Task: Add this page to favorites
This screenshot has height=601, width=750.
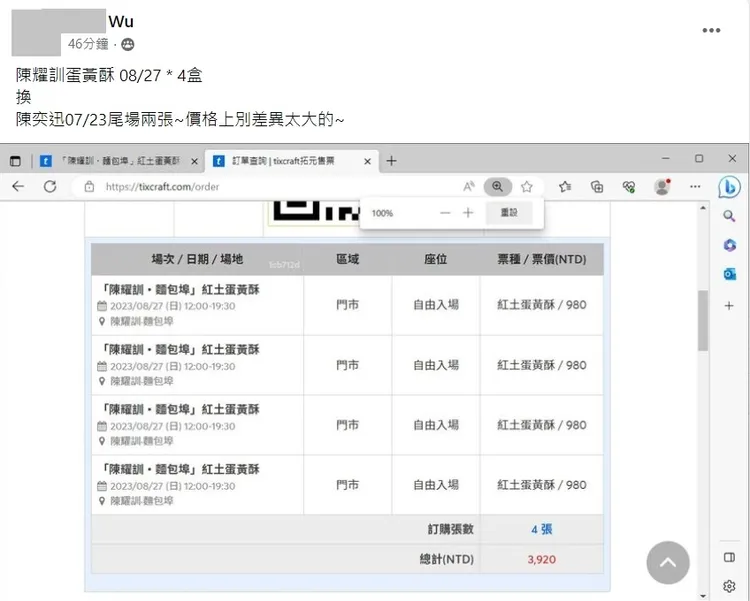Action: pos(527,187)
